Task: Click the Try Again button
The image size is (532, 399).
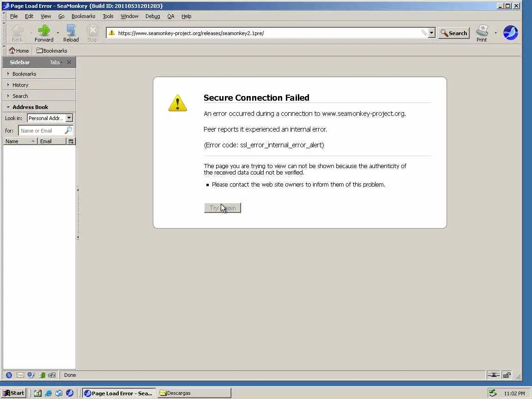Action: [x=223, y=208]
